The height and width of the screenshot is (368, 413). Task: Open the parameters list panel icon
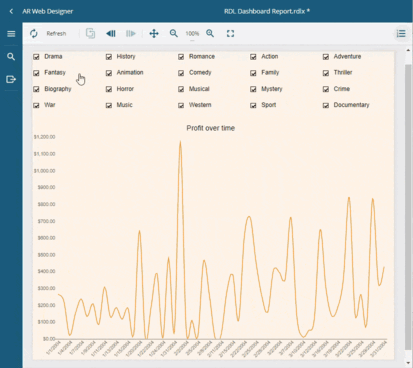(401, 33)
